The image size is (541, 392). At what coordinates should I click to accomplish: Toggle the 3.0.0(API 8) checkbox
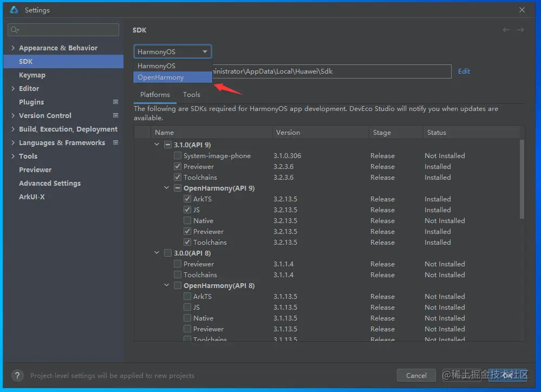pyautogui.click(x=168, y=253)
